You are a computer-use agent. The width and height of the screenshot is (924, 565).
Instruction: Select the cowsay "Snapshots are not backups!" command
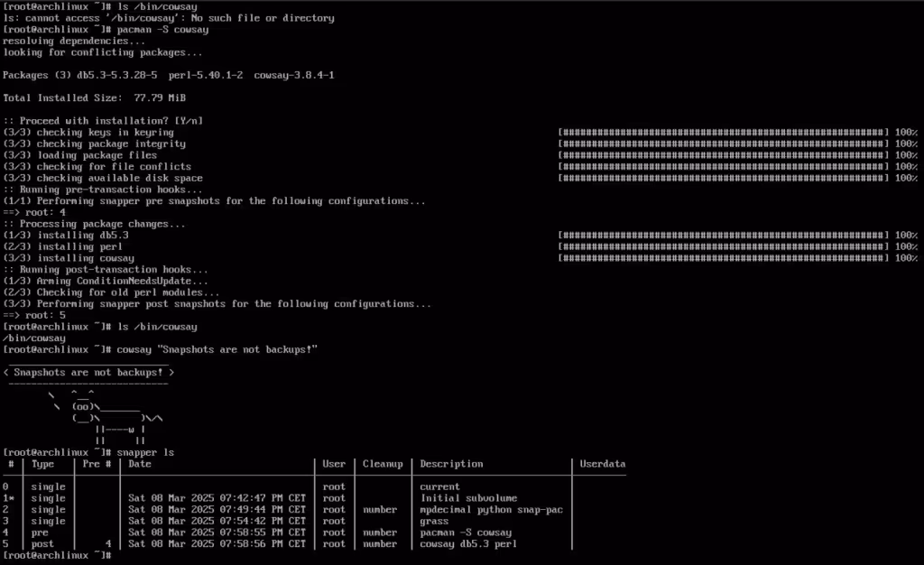coord(217,349)
